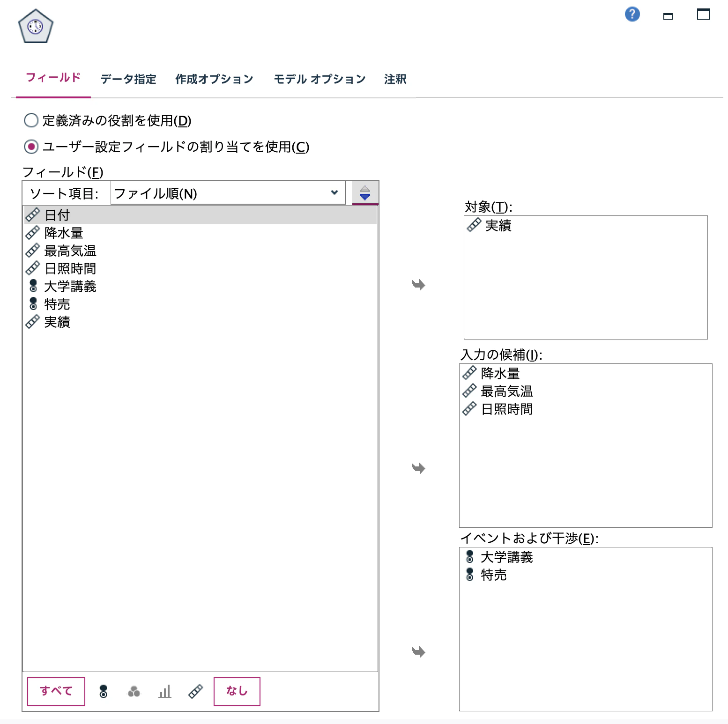Select 日付 in the field list
728x724 pixels.
tap(200, 215)
